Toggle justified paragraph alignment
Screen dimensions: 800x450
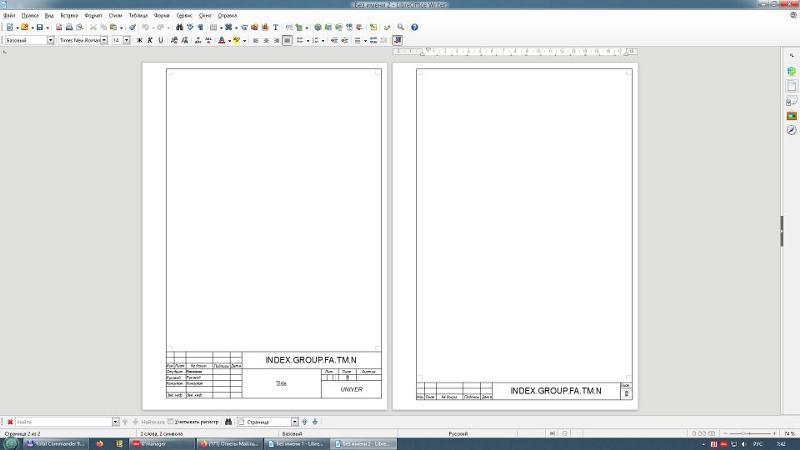(x=287, y=40)
